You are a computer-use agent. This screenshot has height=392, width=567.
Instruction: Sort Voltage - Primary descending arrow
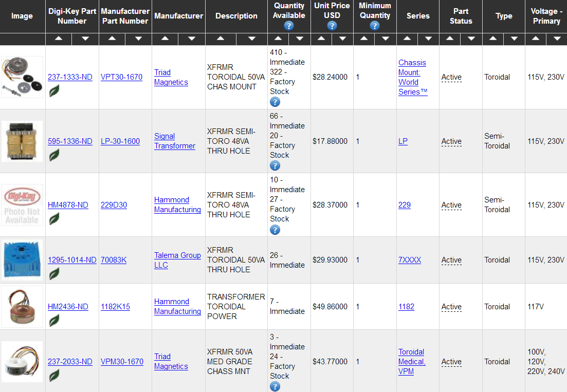click(x=557, y=39)
